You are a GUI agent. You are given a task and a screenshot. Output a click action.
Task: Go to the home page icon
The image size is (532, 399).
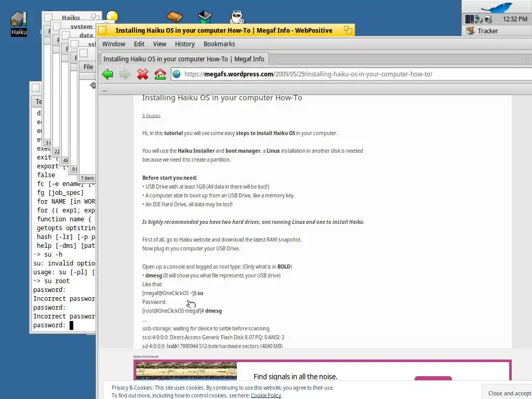(160, 74)
